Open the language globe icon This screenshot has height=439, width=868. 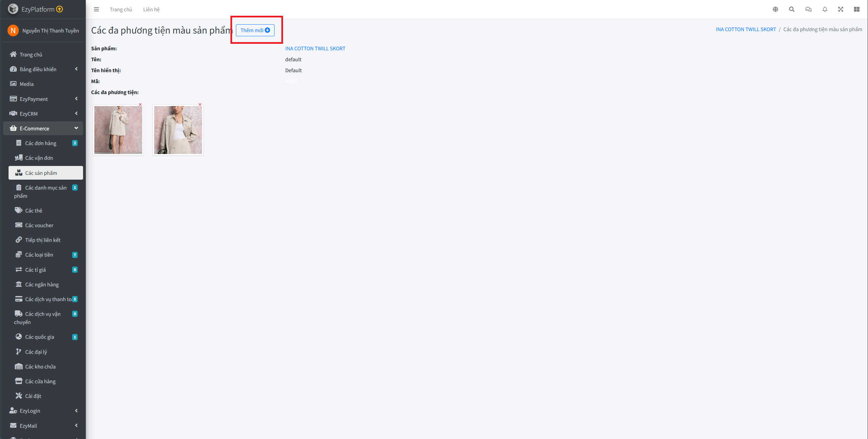775,9
